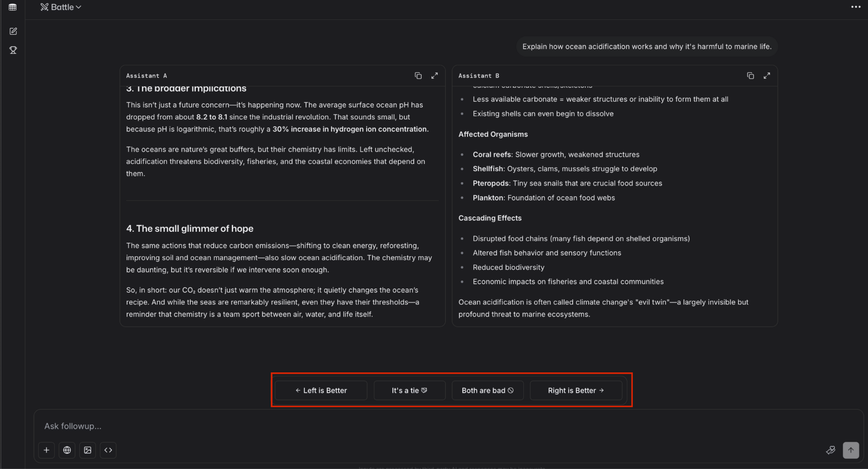Viewport: 868px width, 469px height.
Task: Toggle the image generation icon
Action: [x=88, y=450]
